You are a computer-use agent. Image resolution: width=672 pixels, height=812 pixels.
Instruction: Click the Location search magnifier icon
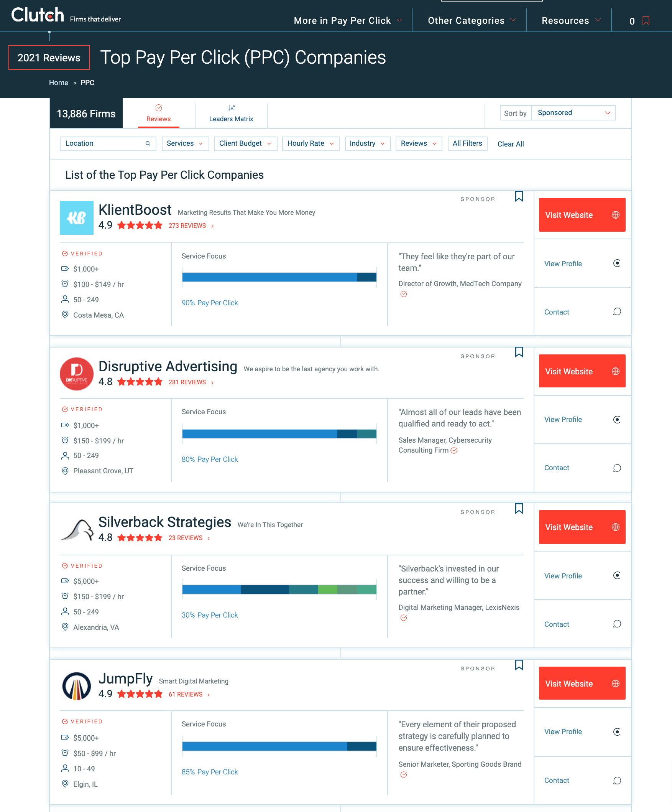(148, 143)
